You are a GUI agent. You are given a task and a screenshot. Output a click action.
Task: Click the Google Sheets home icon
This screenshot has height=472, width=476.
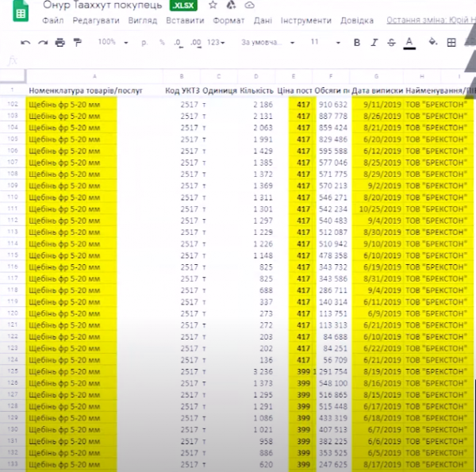[21, 11]
